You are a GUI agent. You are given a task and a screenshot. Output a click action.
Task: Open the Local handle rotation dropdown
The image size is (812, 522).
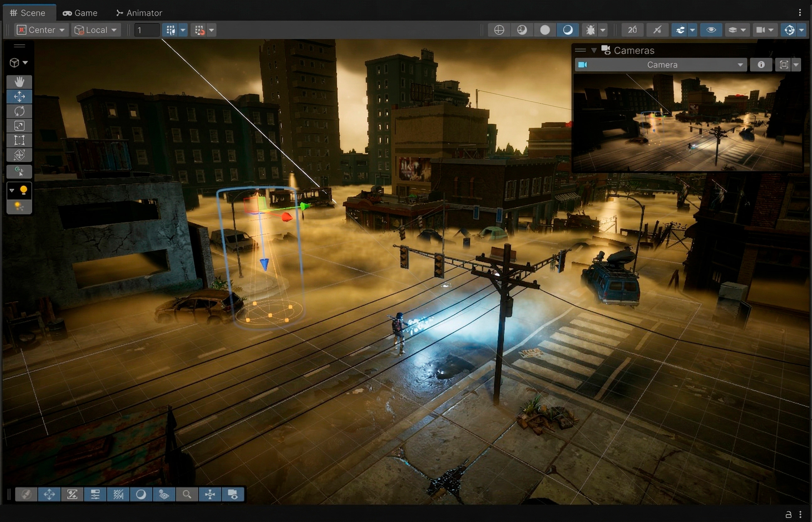pyautogui.click(x=96, y=30)
